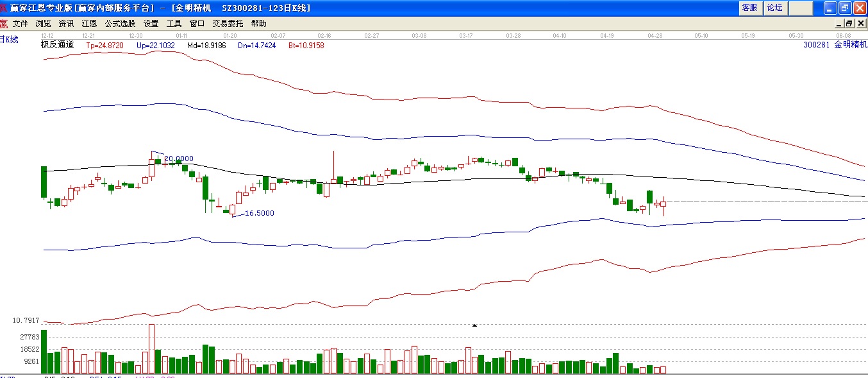Viewport: 868px width, 378px height.
Task: Click the 04-28 date on time axis
Action: point(655,35)
